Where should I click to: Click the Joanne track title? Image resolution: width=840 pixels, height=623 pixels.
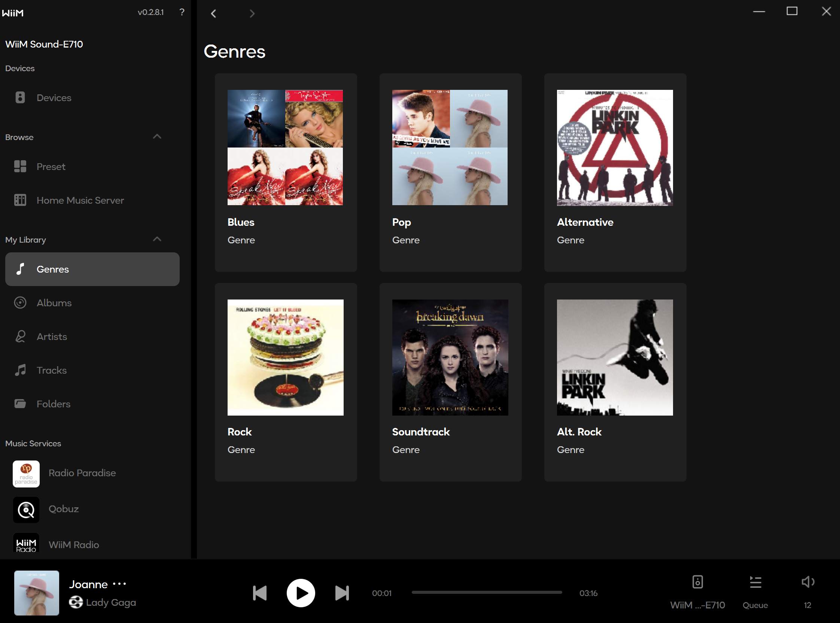[88, 584]
